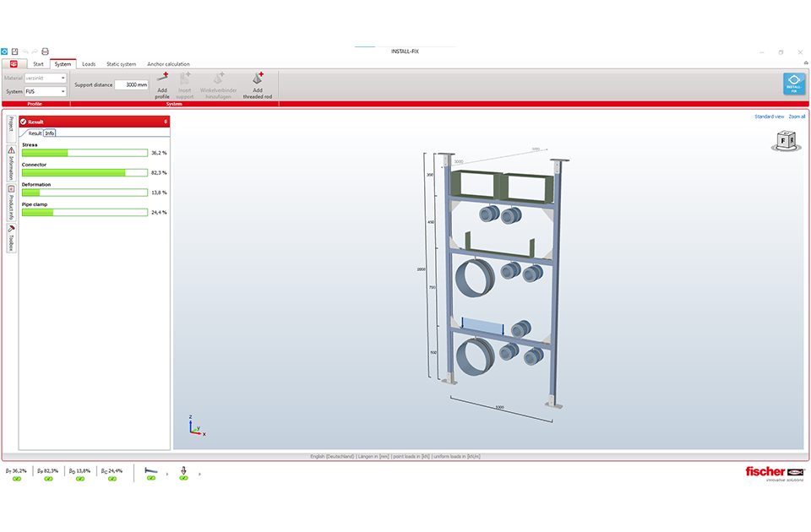Screen dimensions: 811x532
Task: Pin the Result panel with pin icon
Action: tap(166, 122)
